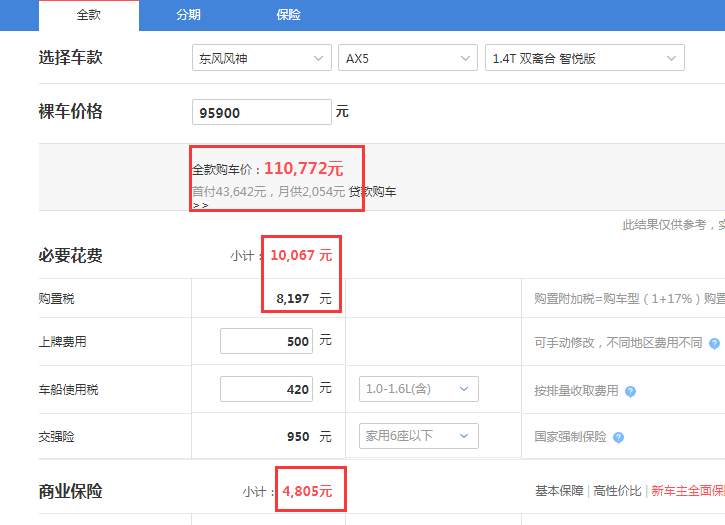Open the 东风风神 brand dropdown
Screen dimensions: 725x525
262,58
